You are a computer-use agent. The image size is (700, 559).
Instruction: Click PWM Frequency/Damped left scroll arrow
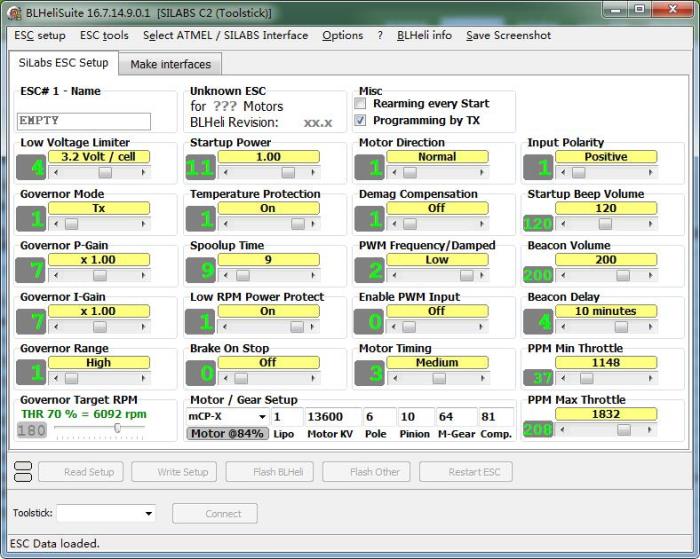pyautogui.click(x=394, y=275)
